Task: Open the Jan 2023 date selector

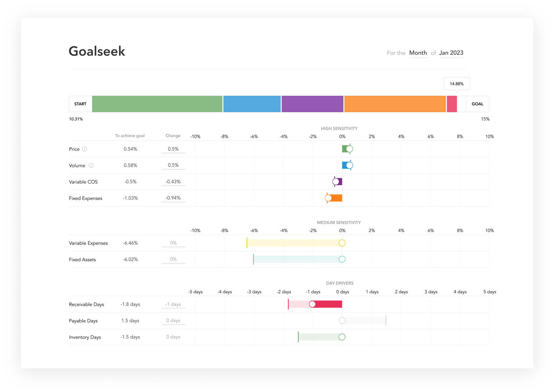Action: click(451, 53)
